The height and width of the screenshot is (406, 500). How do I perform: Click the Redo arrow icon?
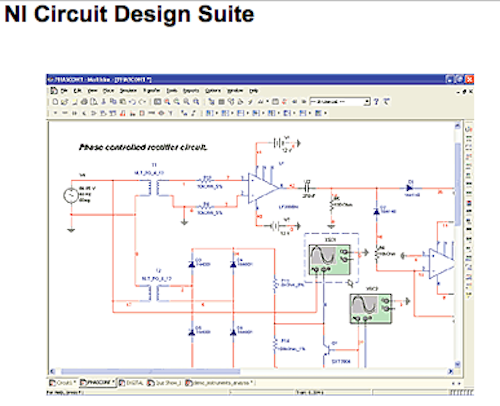coord(142,102)
